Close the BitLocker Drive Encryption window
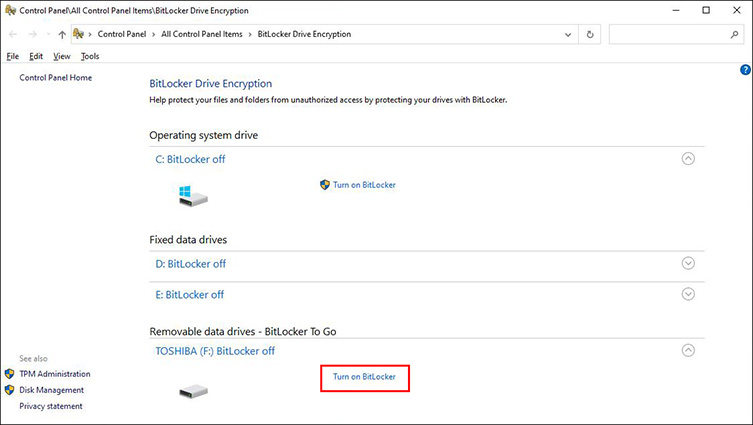Viewport: 753px width, 425px height. click(737, 10)
